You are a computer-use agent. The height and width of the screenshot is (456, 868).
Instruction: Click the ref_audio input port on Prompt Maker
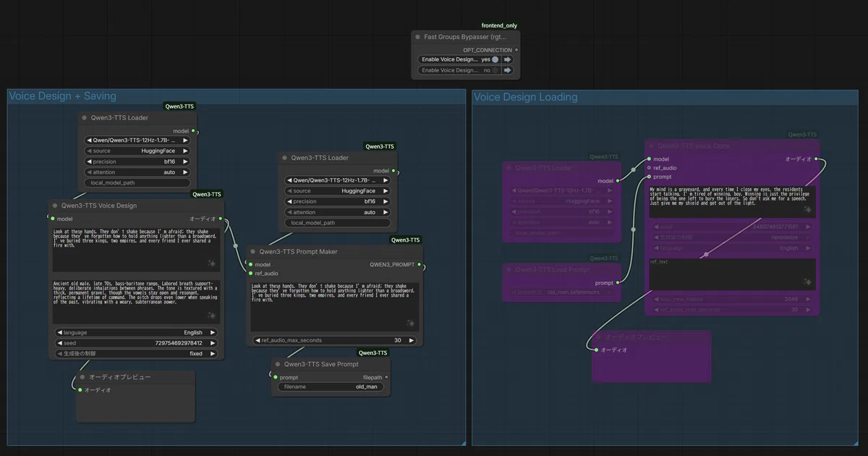coord(250,274)
